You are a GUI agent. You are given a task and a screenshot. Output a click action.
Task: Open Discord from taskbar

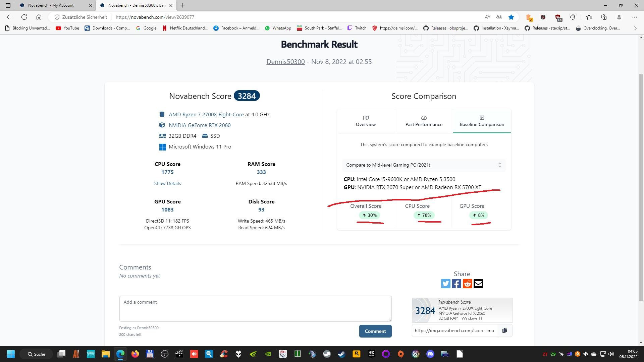pos(430,354)
